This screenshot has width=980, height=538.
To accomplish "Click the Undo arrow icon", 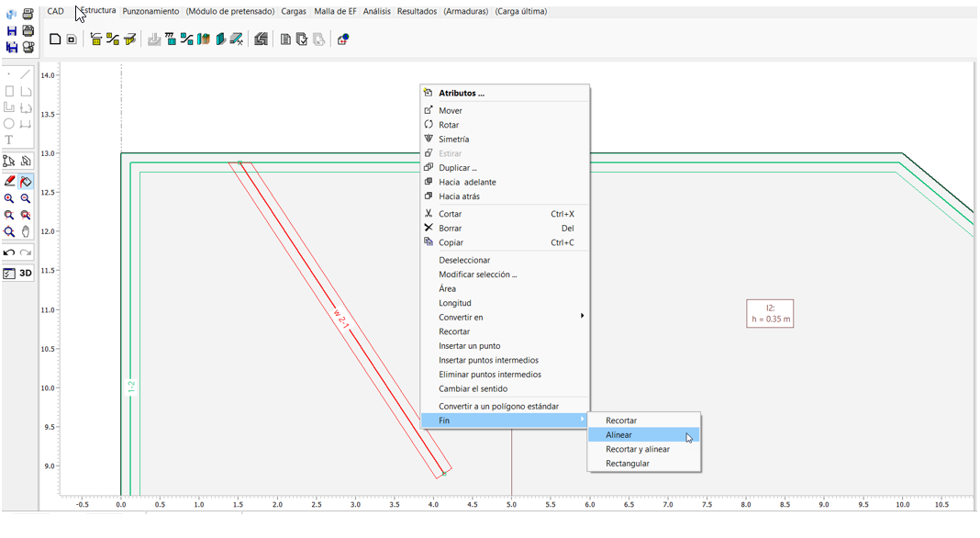I will click(x=9, y=252).
